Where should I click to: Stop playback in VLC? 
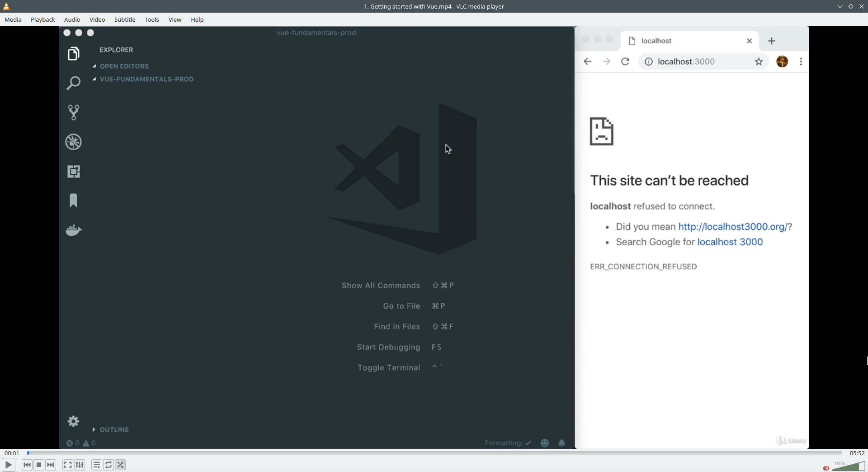39,465
